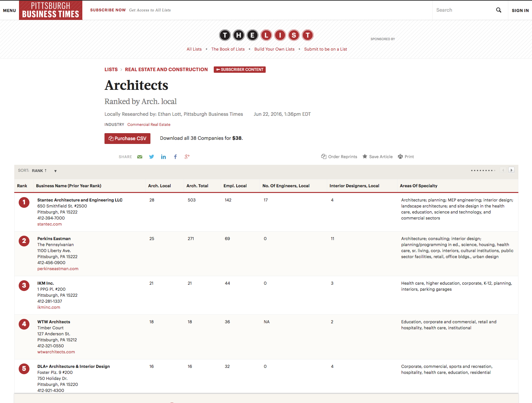Sort by Empl. Local column header
The width and height of the screenshot is (532, 403).
pos(235,186)
